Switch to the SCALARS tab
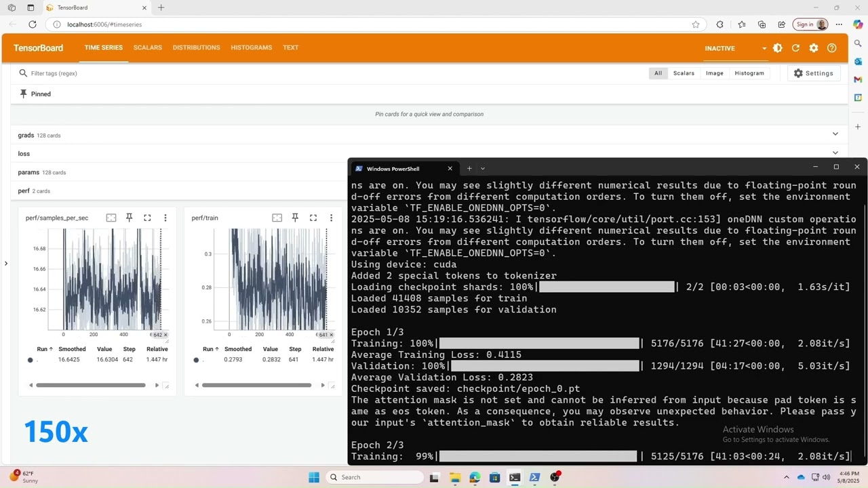868x488 pixels. click(147, 47)
